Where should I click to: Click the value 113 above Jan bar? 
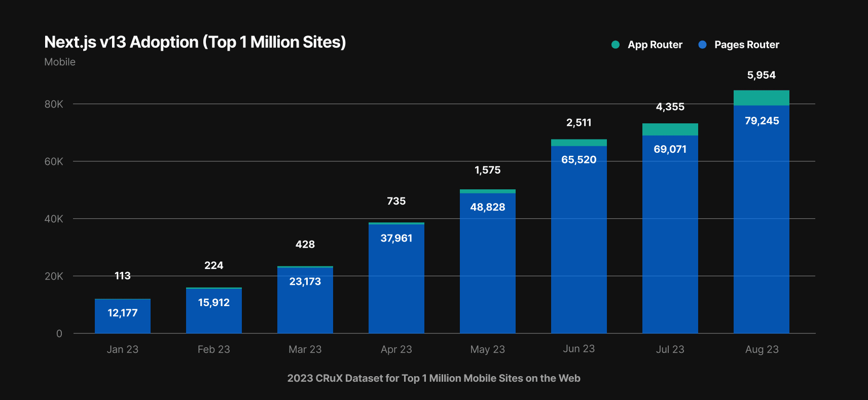coord(123,276)
